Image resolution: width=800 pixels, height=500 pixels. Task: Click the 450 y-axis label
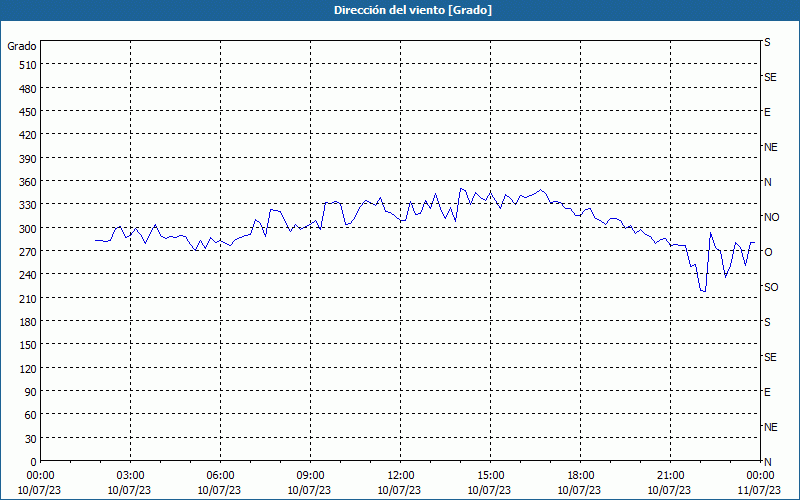(28, 112)
